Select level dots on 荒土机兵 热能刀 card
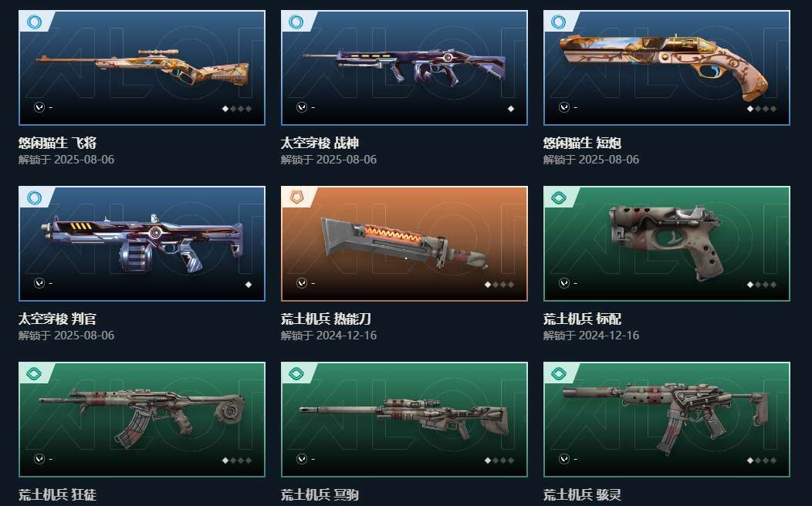 point(499,285)
